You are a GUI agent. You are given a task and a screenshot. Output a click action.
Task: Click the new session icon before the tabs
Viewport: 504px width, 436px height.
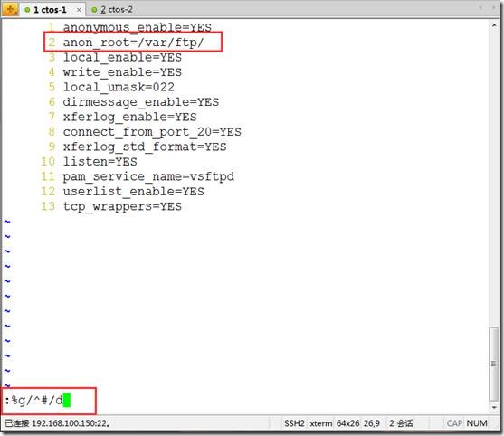click(x=10, y=9)
